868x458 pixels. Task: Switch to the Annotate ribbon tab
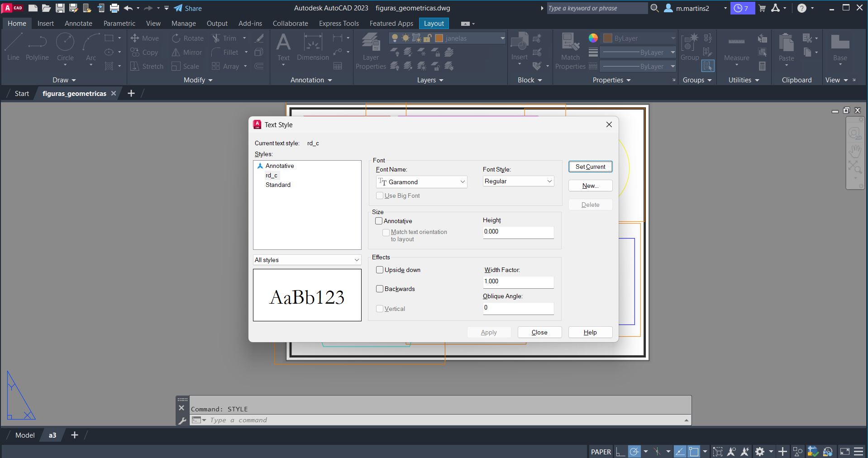[x=78, y=24]
